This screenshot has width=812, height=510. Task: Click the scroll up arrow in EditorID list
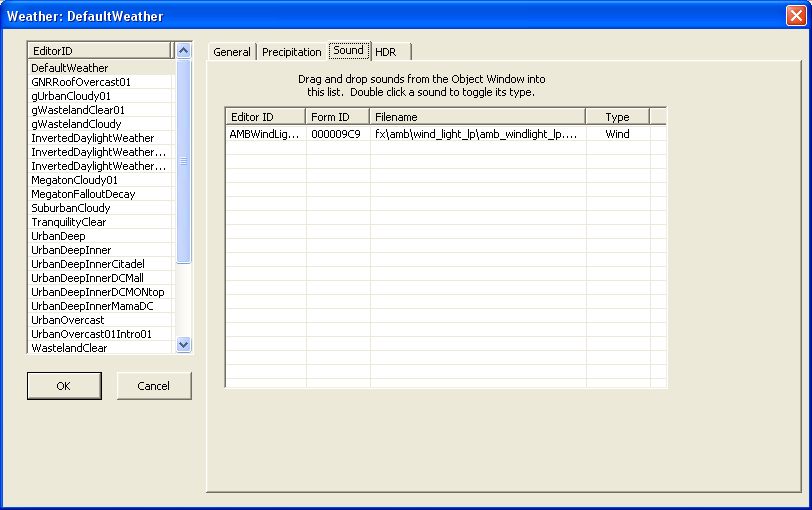tap(183, 50)
